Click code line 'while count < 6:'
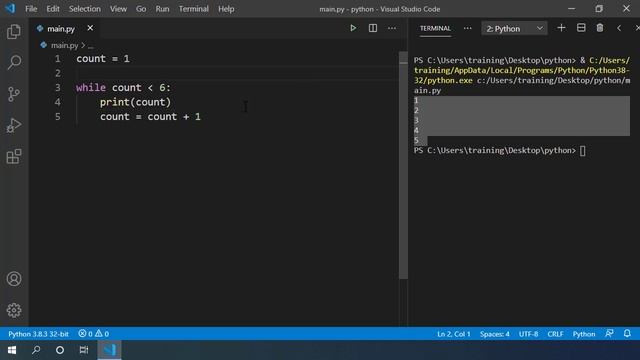Screen dimensions: 640x360 pos(123,88)
